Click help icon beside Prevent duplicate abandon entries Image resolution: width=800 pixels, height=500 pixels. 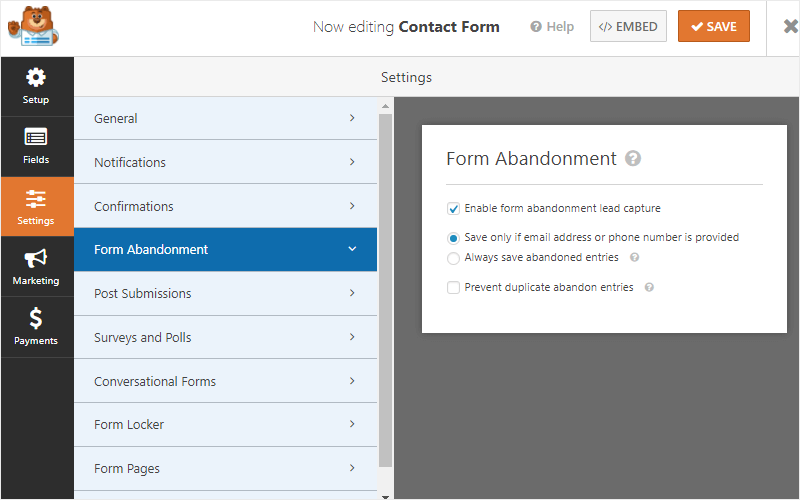click(x=649, y=287)
